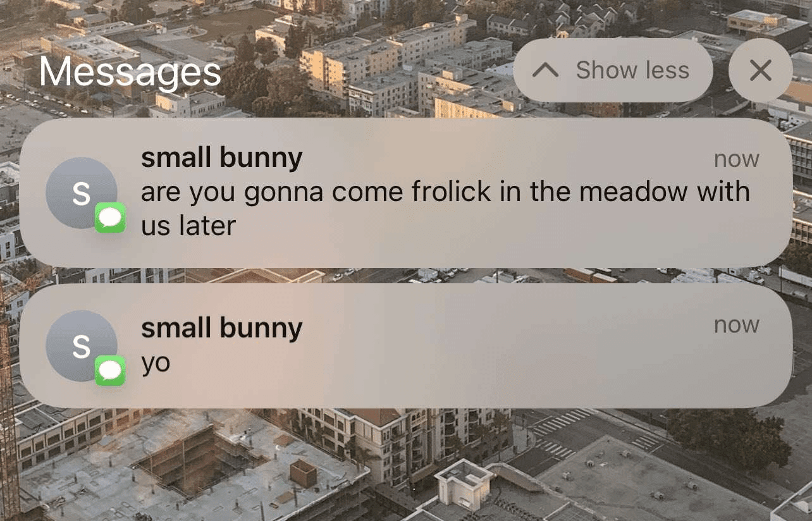This screenshot has width=812, height=521.
Task: Collapse notifications with Show less
Action: (x=613, y=70)
